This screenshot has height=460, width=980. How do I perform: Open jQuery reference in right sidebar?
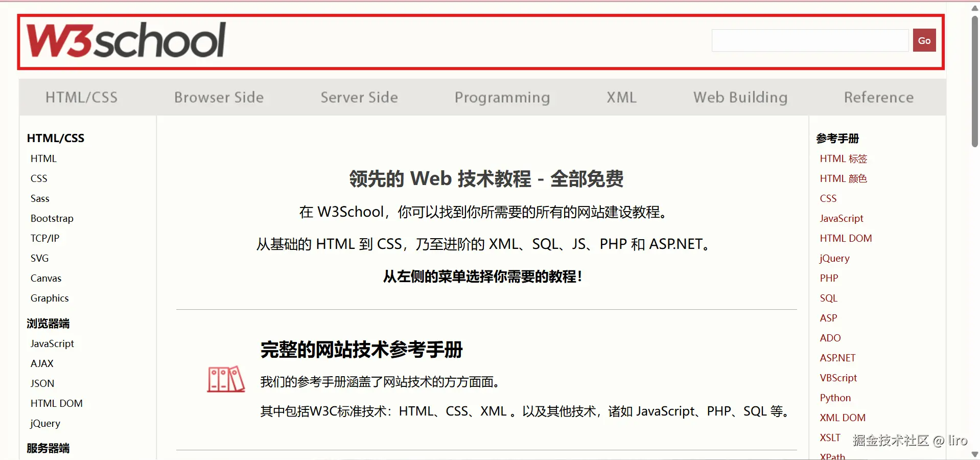835,258
